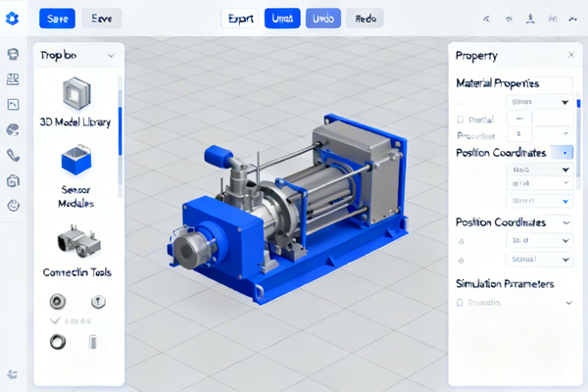Click the Simulation Parameters heading
The image size is (588, 392).
[505, 284]
